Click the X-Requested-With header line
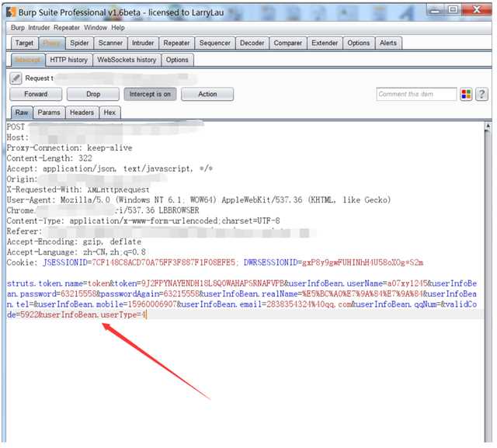The height and width of the screenshot is (448, 497). pyautogui.click(x=78, y=189)
